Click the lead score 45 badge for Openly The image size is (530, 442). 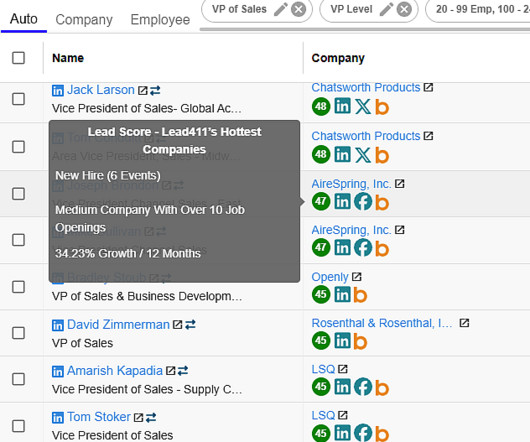(321, 294)
